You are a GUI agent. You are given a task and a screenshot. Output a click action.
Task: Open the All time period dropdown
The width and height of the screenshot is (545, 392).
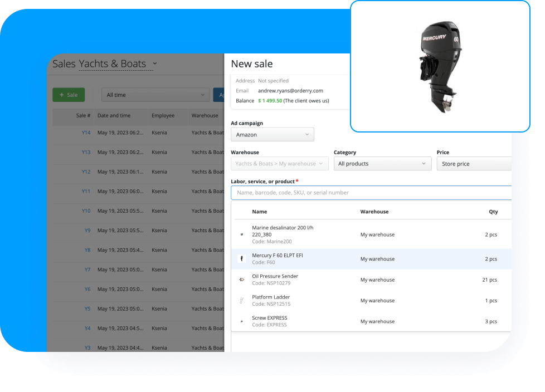(x=155, y=95)
